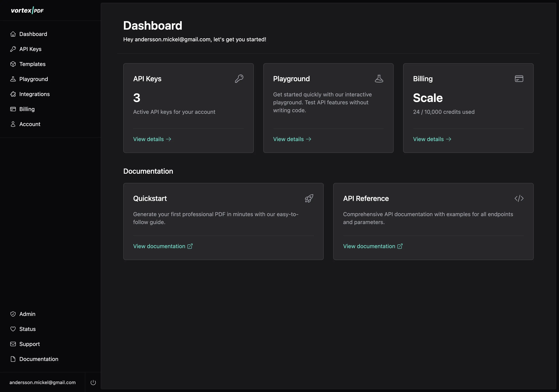This screenshot has width=559, height=392.
Task: Click View details on API Keys card
Action: 152,139
